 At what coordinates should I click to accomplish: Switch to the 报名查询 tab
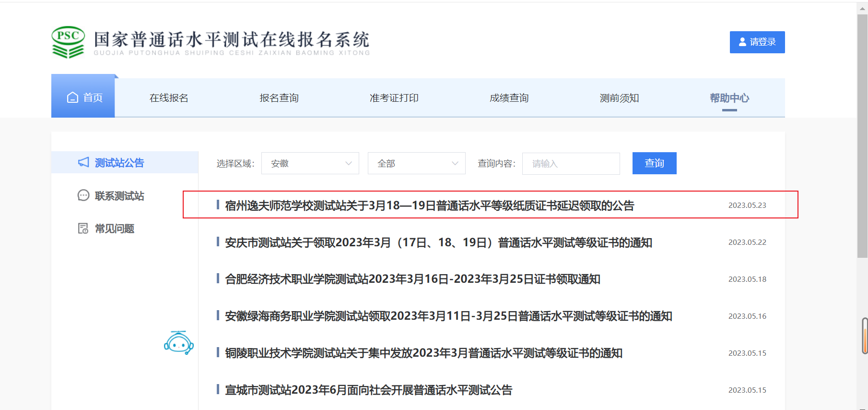coord(279,98)
